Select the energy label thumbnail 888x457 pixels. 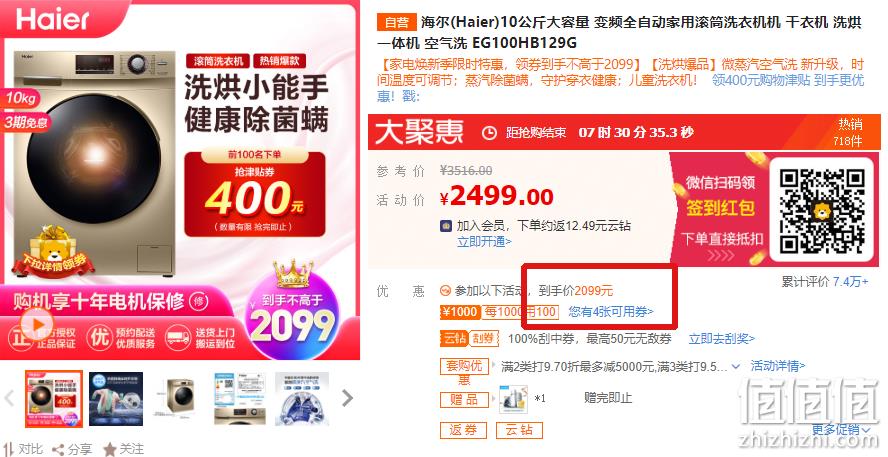click(240, 399)
